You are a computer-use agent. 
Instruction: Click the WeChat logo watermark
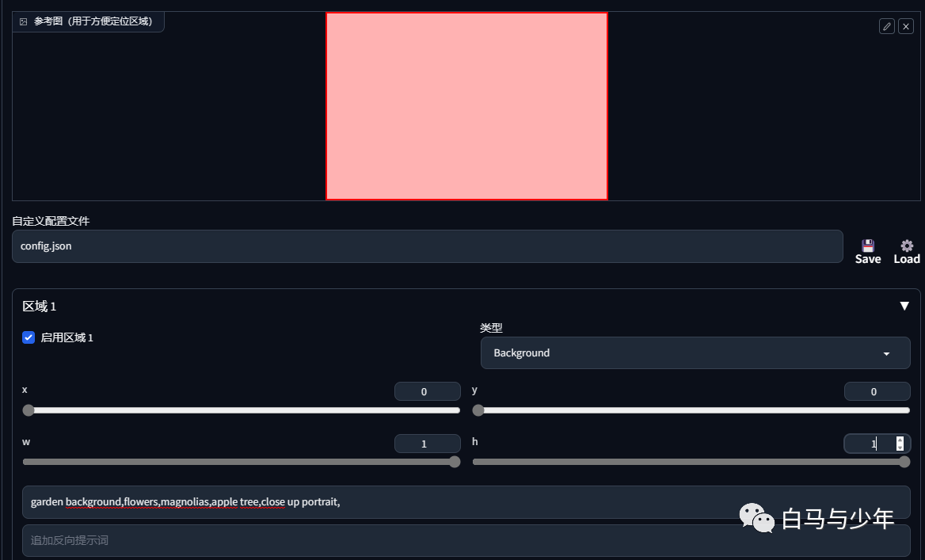pyautogui.click(x=757, y=518)
